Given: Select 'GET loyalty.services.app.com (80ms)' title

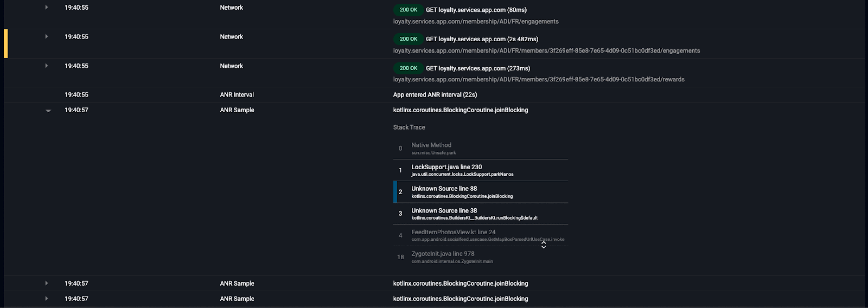Looking at the screenshot, I should click(x=476, y=10).
